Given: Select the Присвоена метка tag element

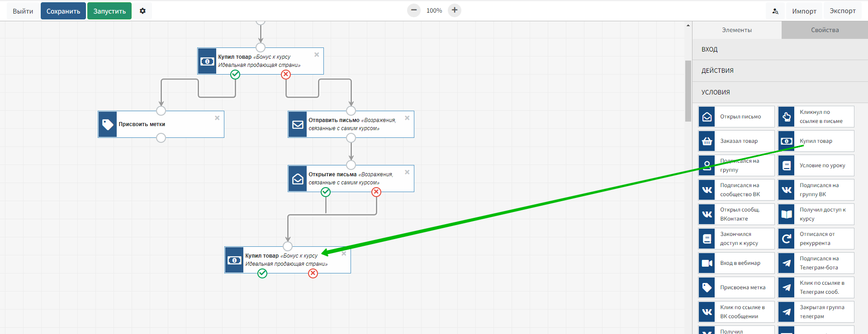Looking at the screenshot, I should pos(736,287).
